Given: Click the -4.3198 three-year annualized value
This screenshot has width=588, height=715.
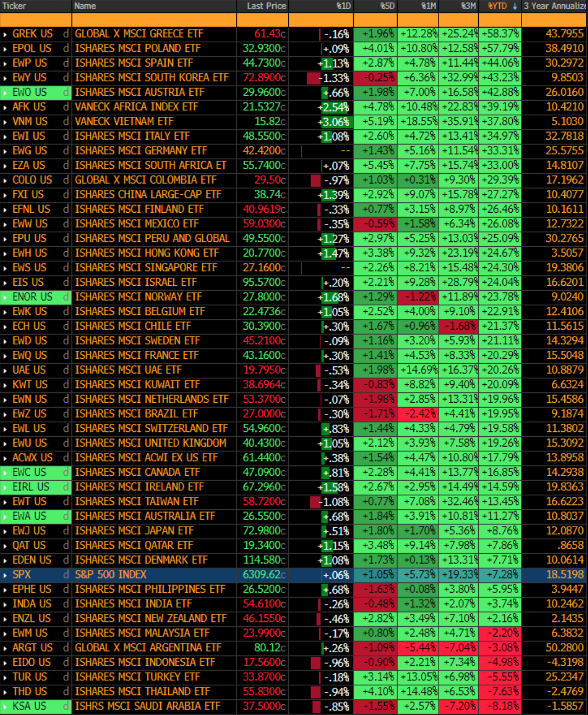Looking at the screenshot, I should [x=565, y=662].
